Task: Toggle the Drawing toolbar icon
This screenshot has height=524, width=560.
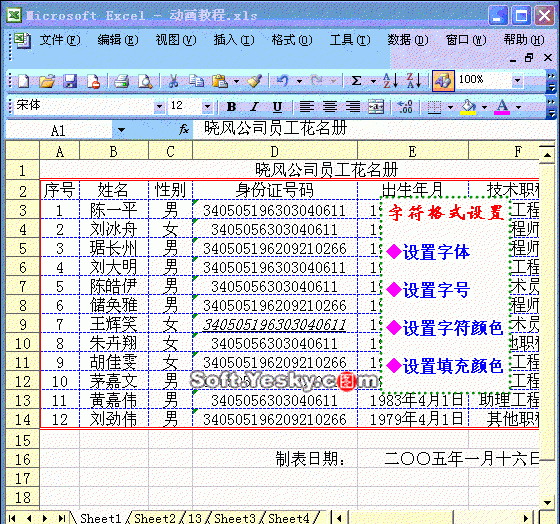Action: point(443,81)
